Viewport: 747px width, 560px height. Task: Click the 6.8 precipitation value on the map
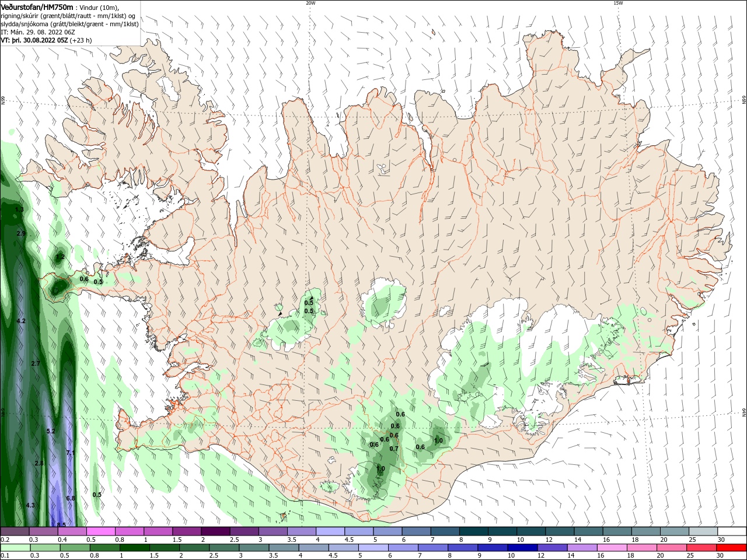click(x=71, y=498)
